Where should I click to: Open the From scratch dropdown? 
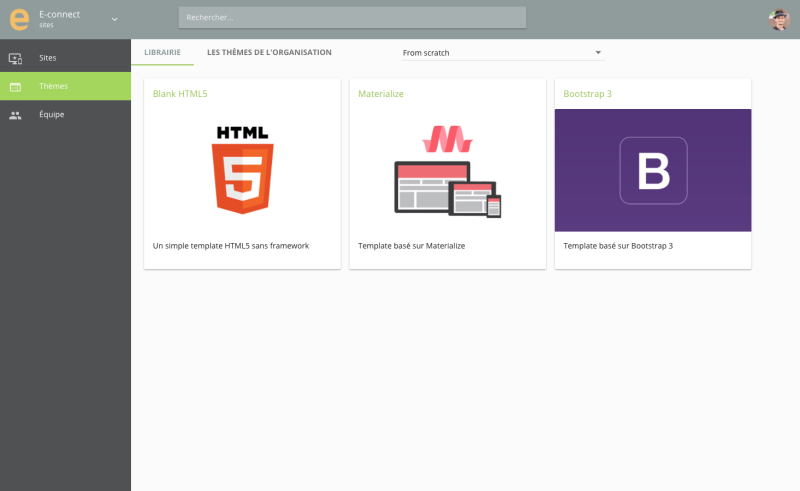point(503,53)
